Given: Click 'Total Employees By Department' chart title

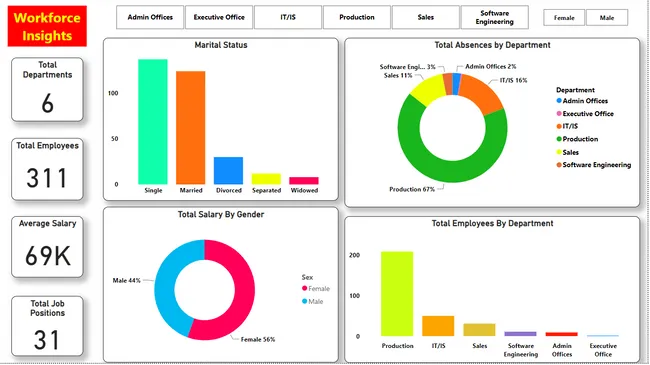Looking at the screenshot, I should pos(492,223).
